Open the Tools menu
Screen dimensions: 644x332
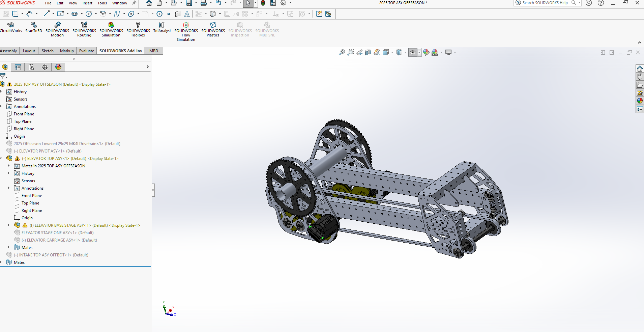tap(102, 3)
